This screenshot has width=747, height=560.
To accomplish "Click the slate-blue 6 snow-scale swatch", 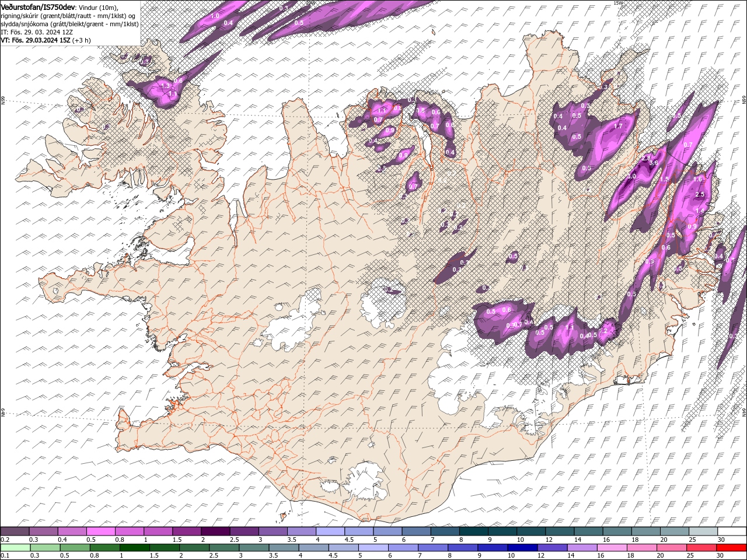I will tap(416, 531).
